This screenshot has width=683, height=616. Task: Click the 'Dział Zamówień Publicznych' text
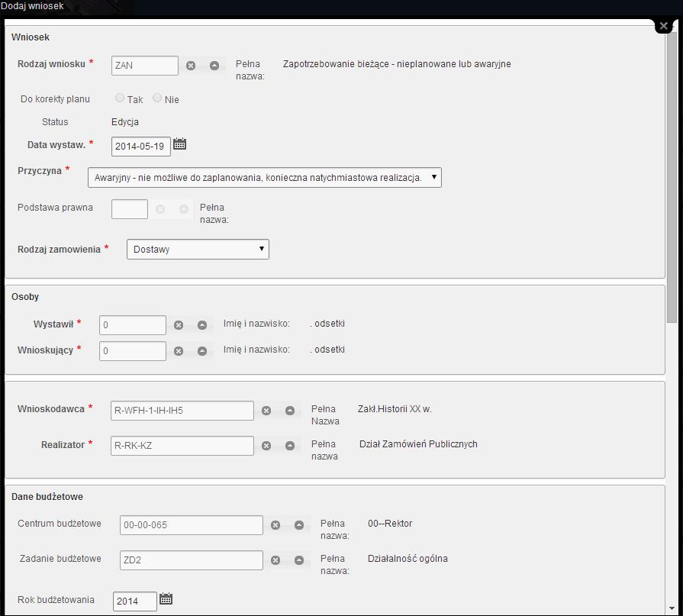(x=418, y=444)
